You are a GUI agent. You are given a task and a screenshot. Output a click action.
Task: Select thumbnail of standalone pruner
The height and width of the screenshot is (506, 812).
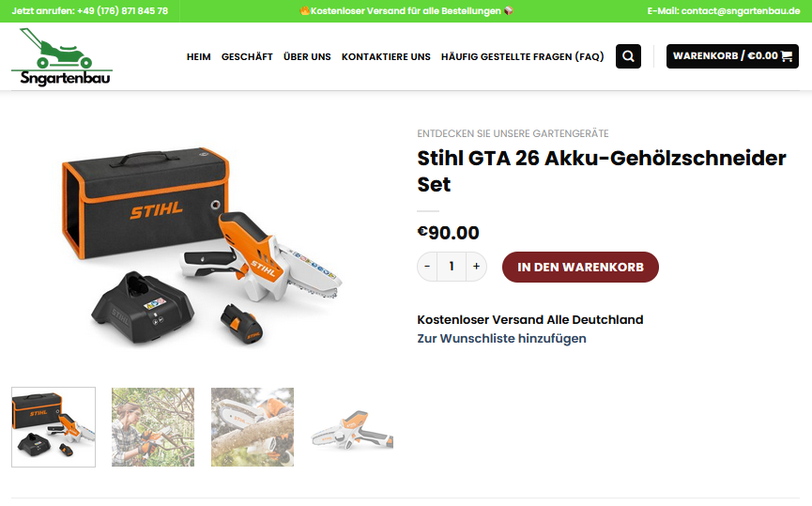click(x=352, y=427)
